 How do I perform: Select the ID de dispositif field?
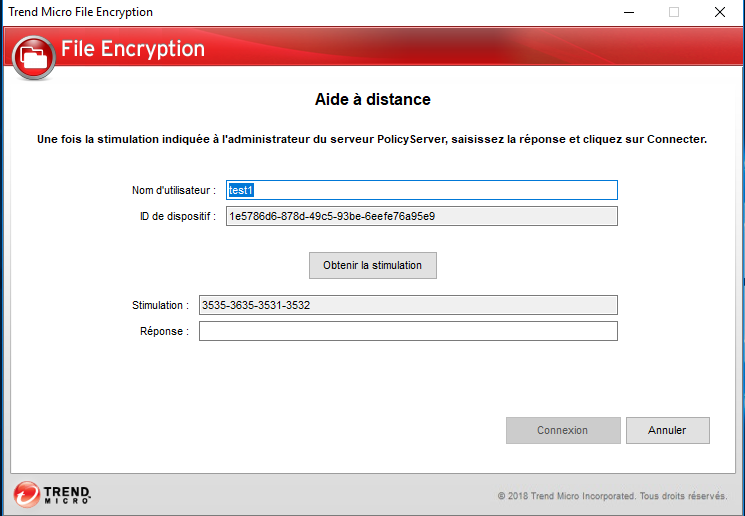coord(421,216)
